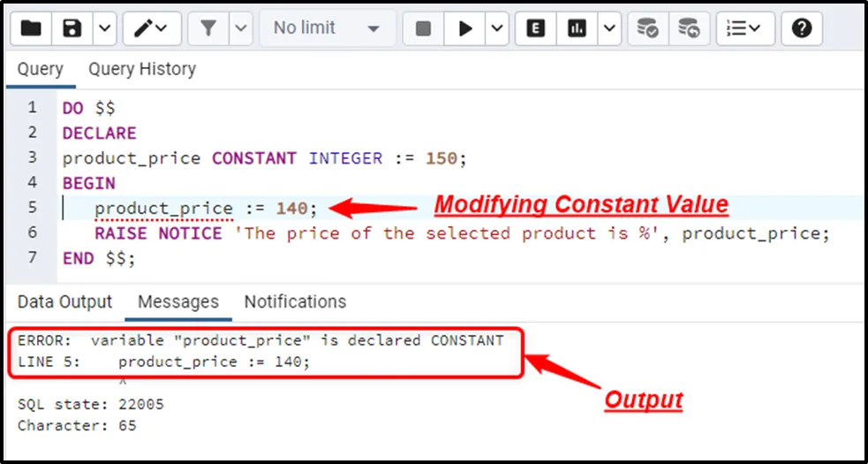The image size is (868, 464).
Task: Click the Filter funnel icon
Action: tap(208, 28)
